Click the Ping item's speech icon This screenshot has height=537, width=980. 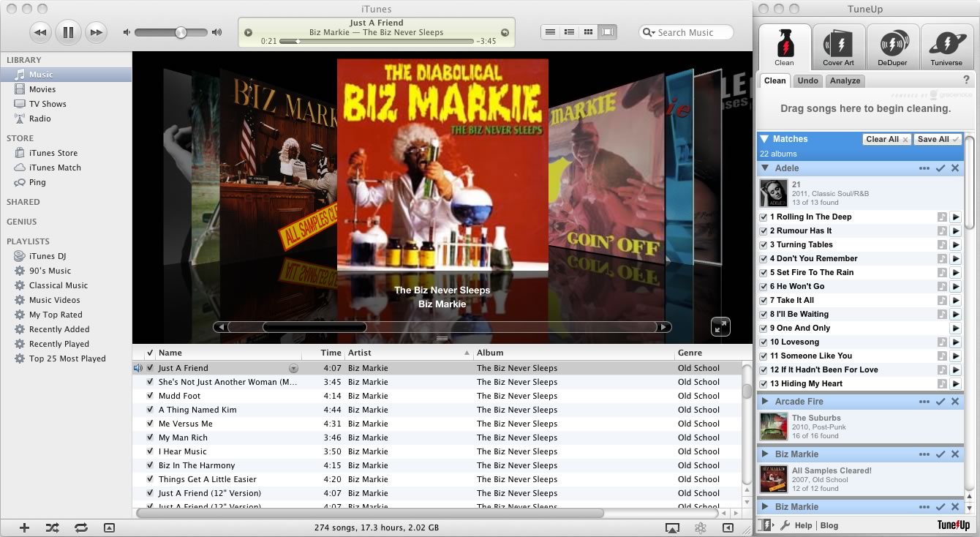pyautogui.click(x=20, y=182)
